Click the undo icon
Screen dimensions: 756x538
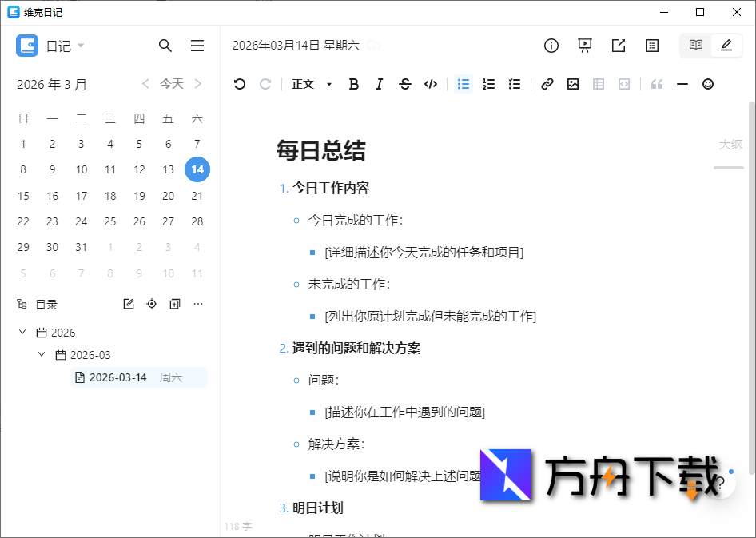point(238,84)
